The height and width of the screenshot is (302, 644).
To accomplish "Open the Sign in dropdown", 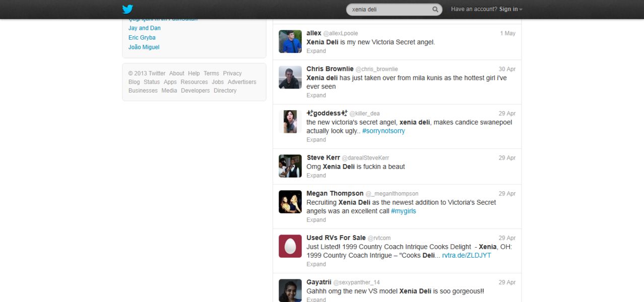I will tap(510, 9).
